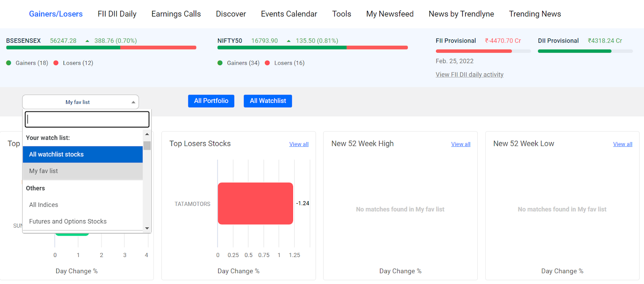Click green Gainers (18) legend dot

click(x=8, y=63)
